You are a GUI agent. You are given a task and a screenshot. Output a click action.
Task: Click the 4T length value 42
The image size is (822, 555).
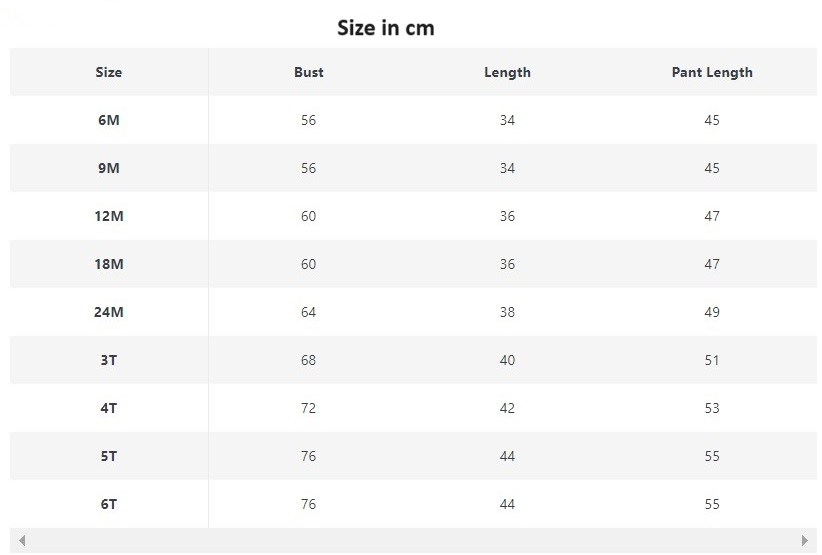(507, 408)
